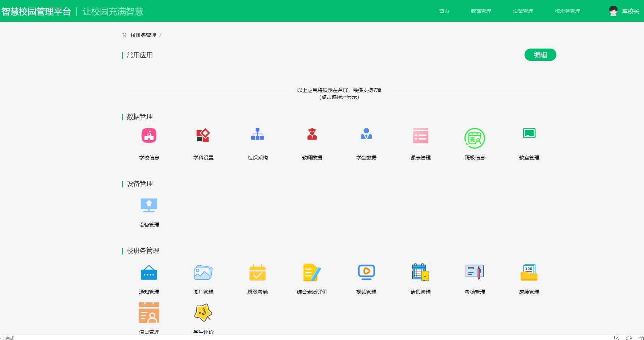The width and height of the screenshot is (644, 340).
Task: Open the 值日管理 duty management icon
Action: [149, 313]
